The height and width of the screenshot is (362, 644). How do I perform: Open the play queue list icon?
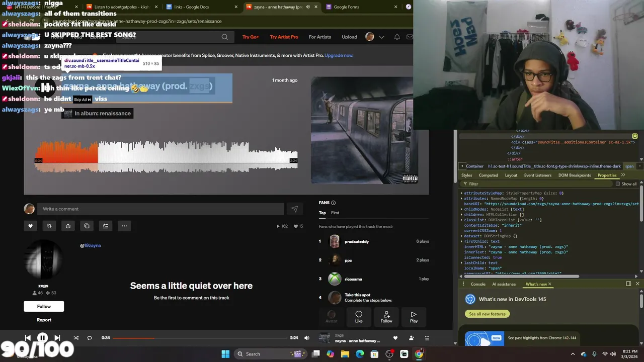[x=427, y=338]
